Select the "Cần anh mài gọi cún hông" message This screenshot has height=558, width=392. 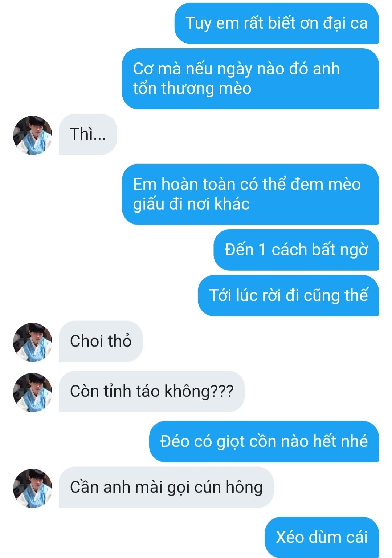coord(166,488)
